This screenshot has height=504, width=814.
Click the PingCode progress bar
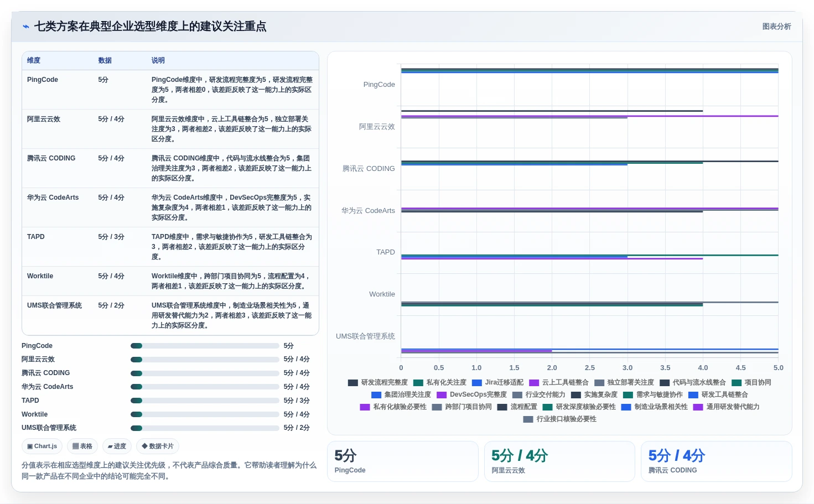(x=205, y=346)
